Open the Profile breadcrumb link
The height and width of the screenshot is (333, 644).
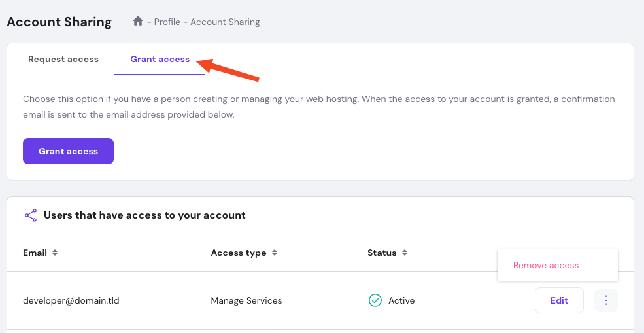(x=167, y=22)
